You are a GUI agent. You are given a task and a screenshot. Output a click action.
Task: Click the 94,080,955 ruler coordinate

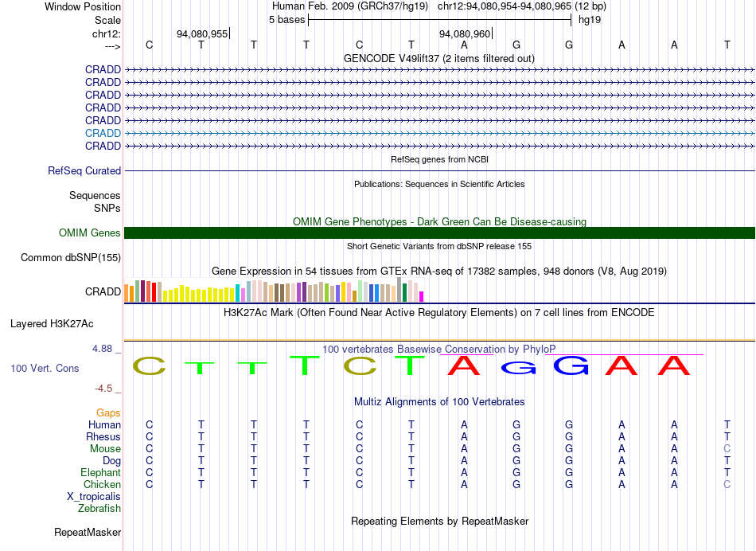202,33
